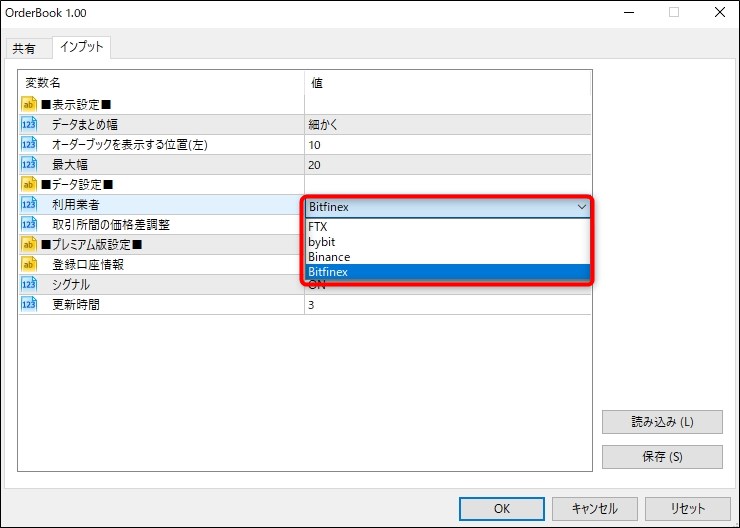740x528 pixels.
Task: Click the 123 icon beside 更新時間
Action: click(x=29, y=304)
